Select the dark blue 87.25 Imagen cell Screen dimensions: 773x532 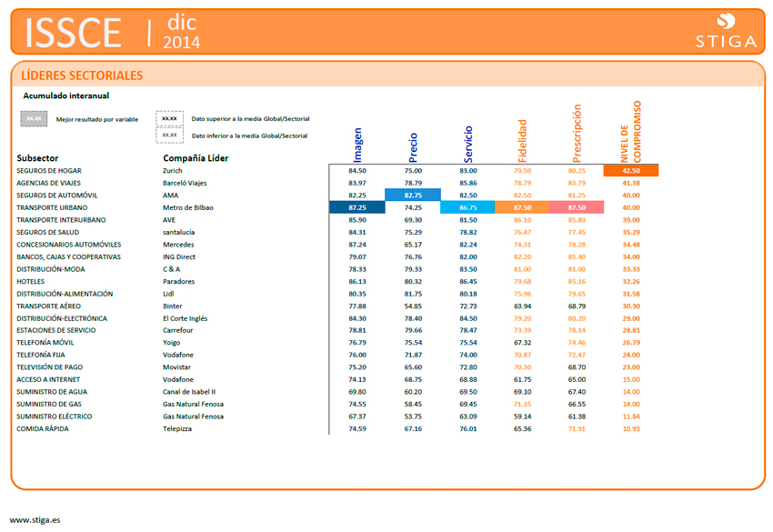(356, 207)
